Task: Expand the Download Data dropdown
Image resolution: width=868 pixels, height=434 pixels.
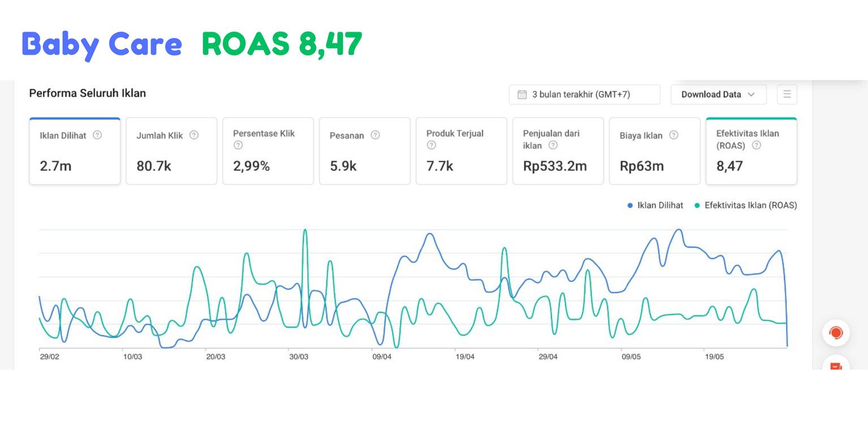Action: pyautogui.click(x=718, y=94)
